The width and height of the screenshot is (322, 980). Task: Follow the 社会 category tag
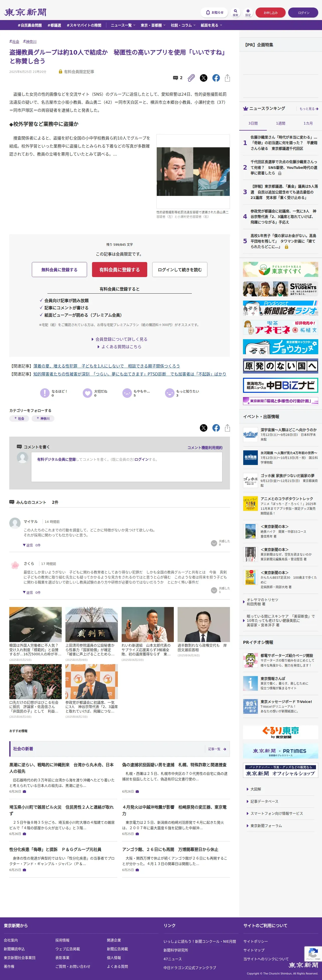click(x=19, y=418)
